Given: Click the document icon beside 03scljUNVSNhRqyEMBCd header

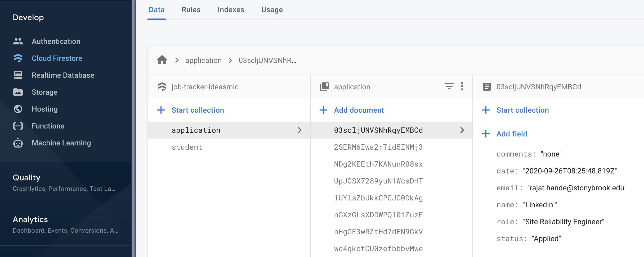Looking at the screenshot, I should pyautogui.click(x=487, y=87).
